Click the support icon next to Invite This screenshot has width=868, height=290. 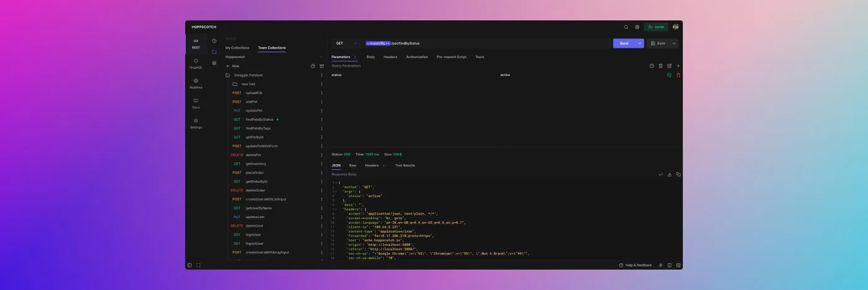coord(637,27)
